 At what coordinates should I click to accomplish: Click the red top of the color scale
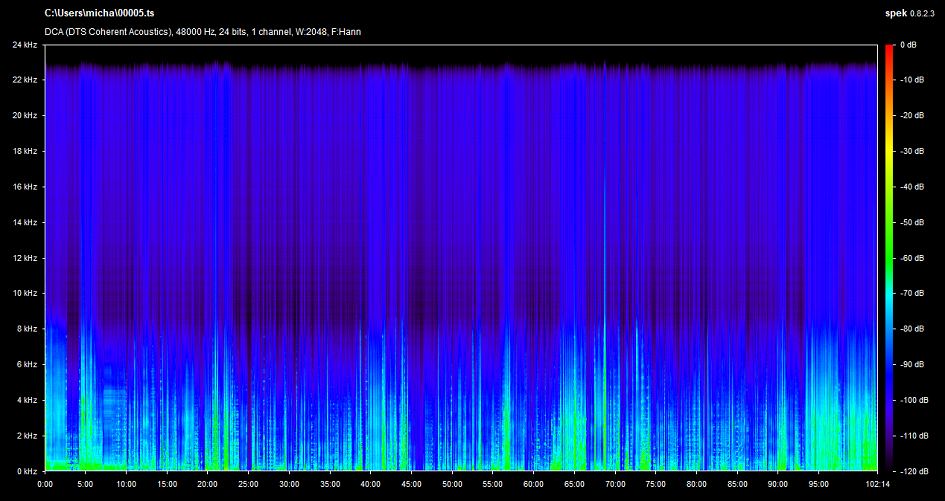click(x=888, y=50)
